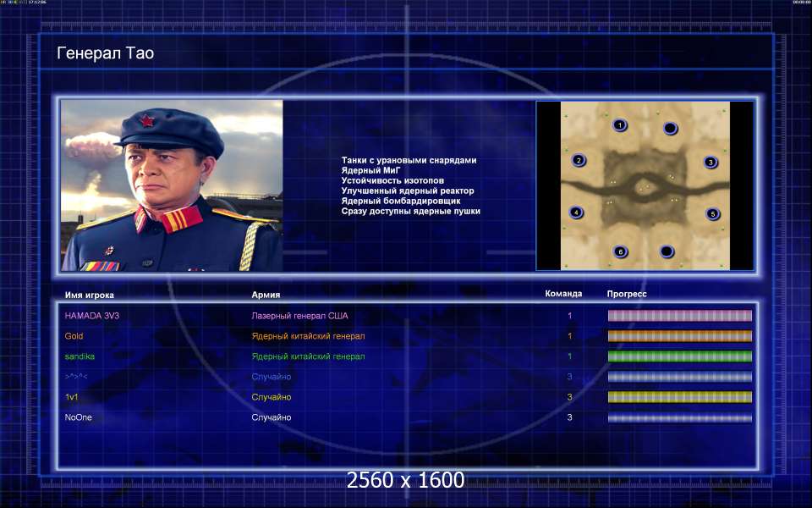Click the HAMADA 3V3 progress bar
Viewport: 812px width, 508px height.
pos(679,316)
